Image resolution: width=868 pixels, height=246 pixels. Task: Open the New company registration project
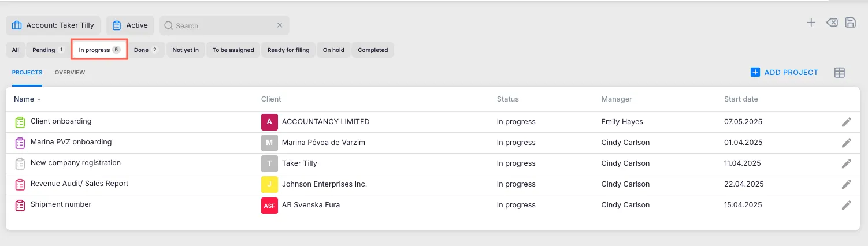76,163
